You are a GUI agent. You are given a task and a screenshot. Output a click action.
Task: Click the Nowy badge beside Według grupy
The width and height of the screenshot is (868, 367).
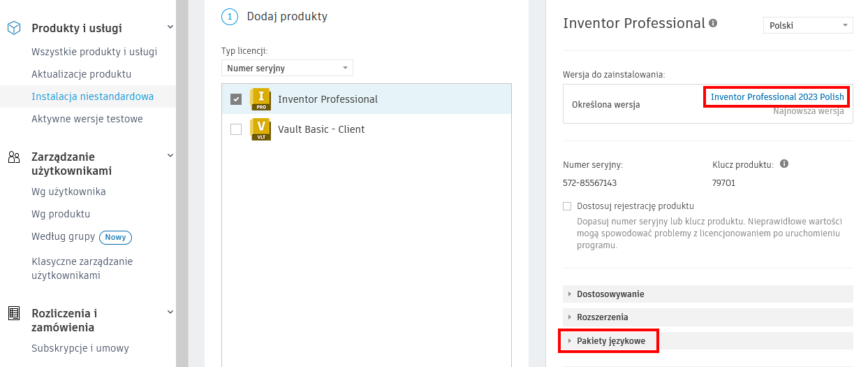click(115, 238)
